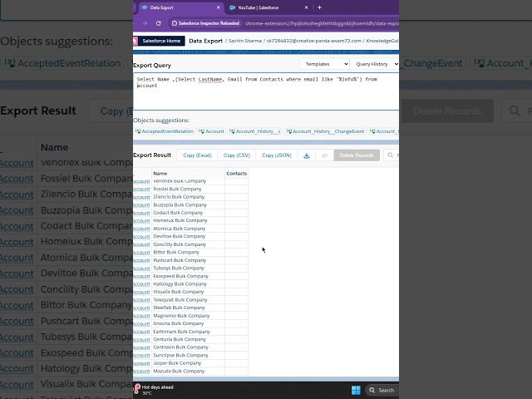Open Account link for Mazuda Bulk Company row
This screenshot has height=399, width=532.
141,372
